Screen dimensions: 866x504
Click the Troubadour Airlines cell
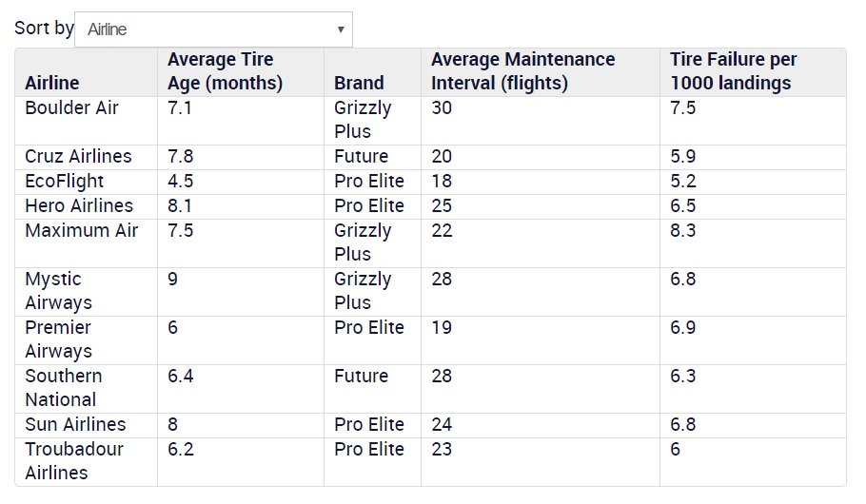(x=74, y=460)
